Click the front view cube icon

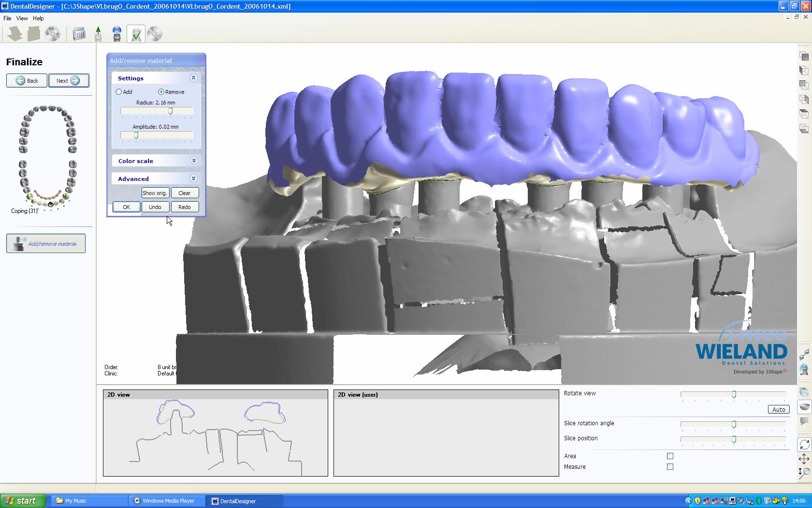click(804, 56)
